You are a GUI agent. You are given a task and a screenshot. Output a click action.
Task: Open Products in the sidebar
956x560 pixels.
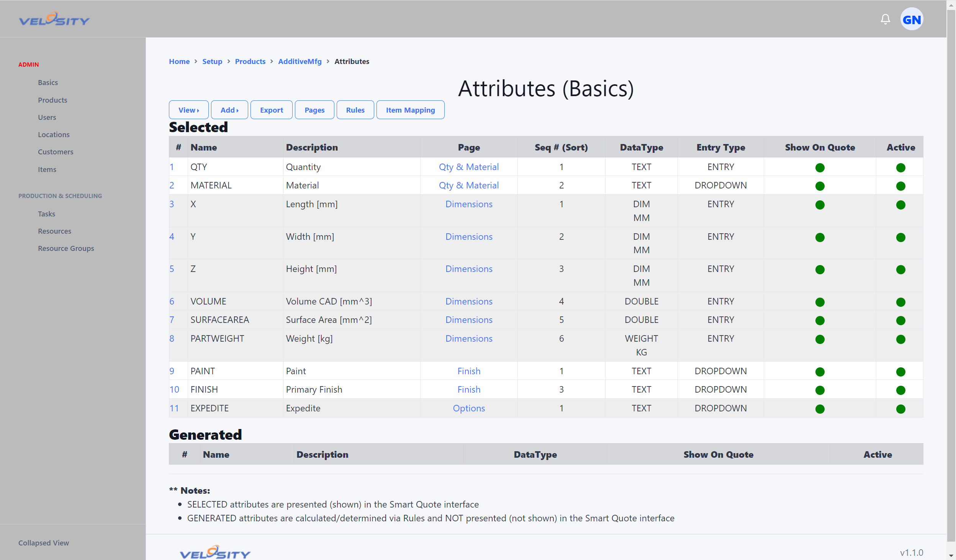52,100
